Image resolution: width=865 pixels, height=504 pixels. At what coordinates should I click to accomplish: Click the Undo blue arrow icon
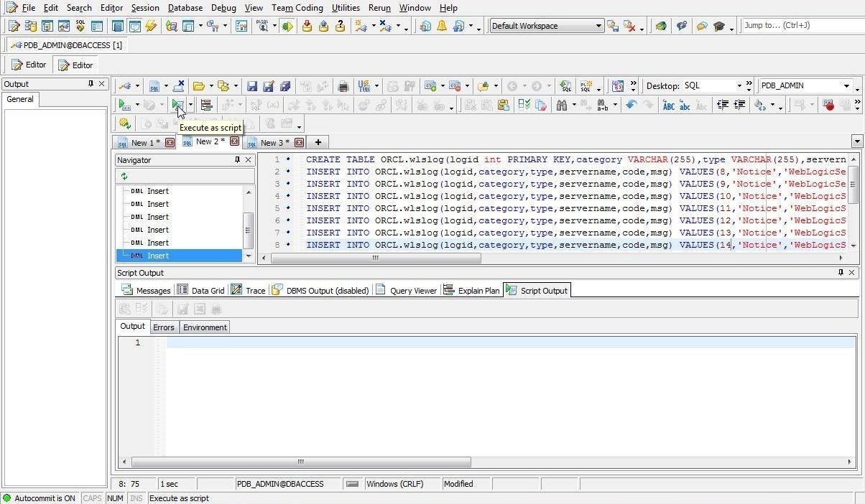pos(631,105)
